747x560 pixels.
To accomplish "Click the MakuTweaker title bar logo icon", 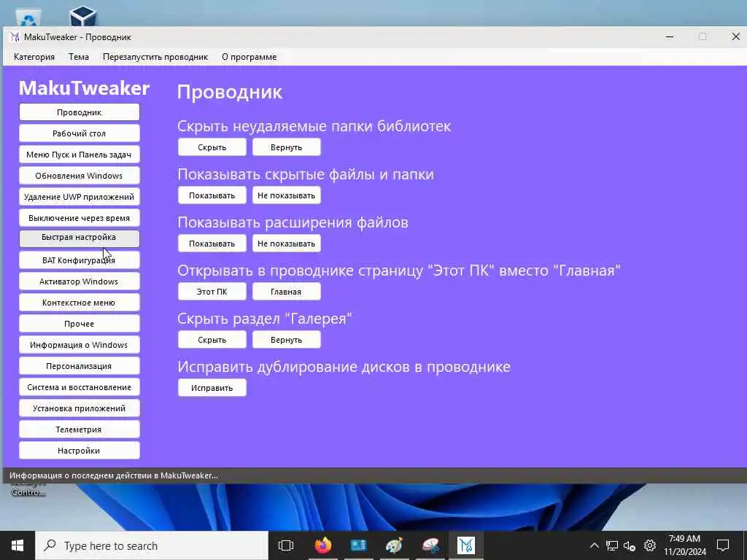I will pos(15,37).
